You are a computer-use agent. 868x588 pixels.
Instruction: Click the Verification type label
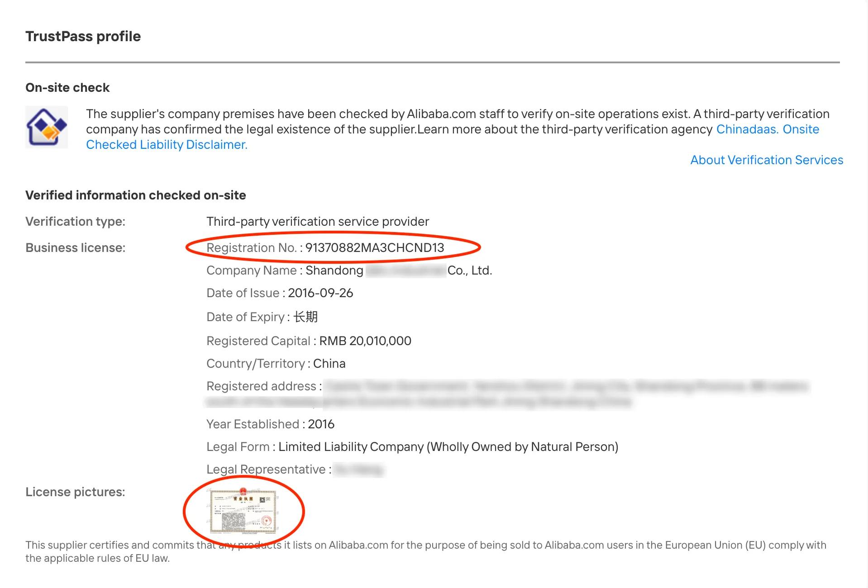click(76, 222)
